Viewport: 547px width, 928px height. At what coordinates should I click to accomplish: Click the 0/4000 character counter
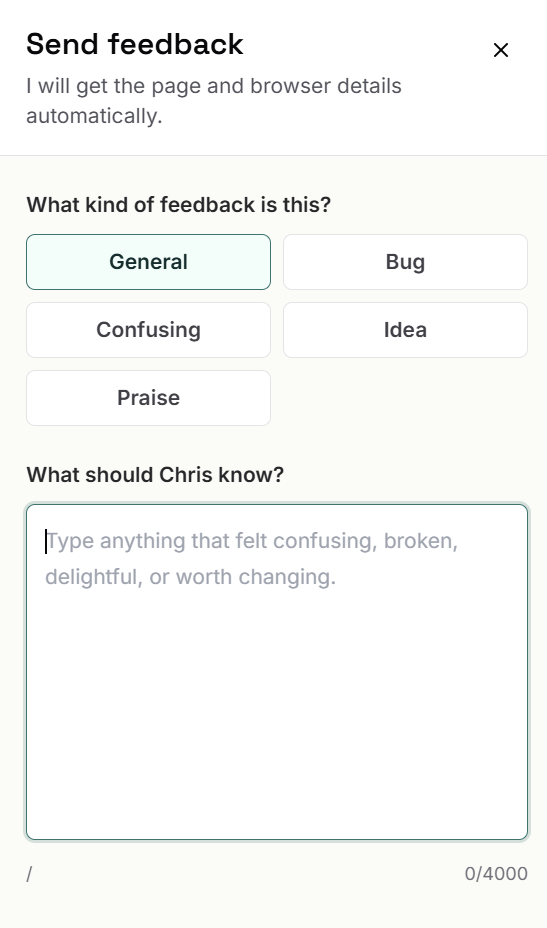pos(496,874)
